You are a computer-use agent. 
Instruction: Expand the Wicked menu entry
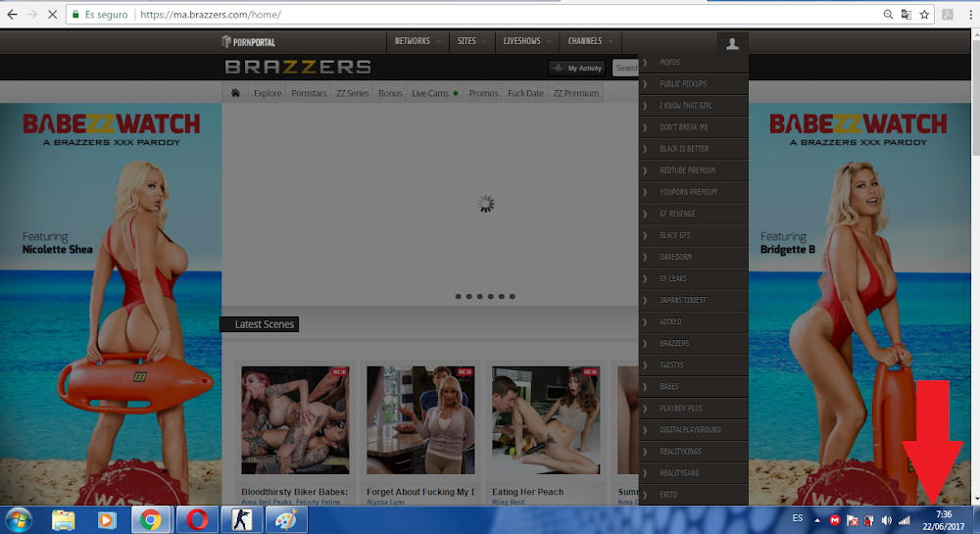point(693,321)
